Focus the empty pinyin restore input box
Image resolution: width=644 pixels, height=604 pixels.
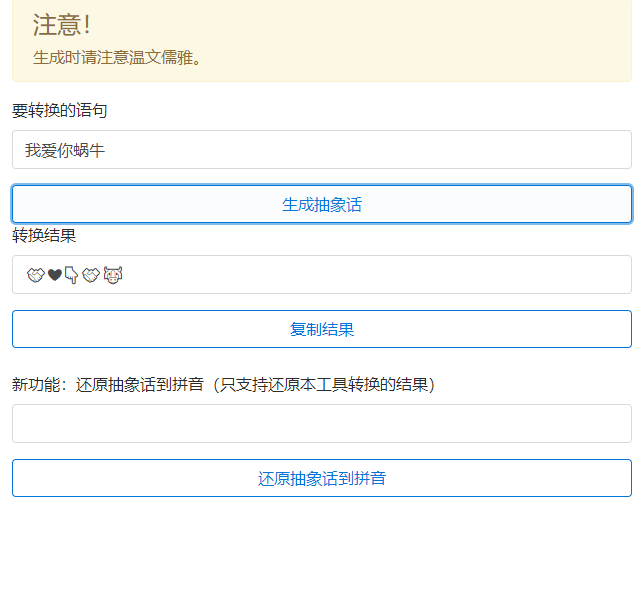point(321,423)
